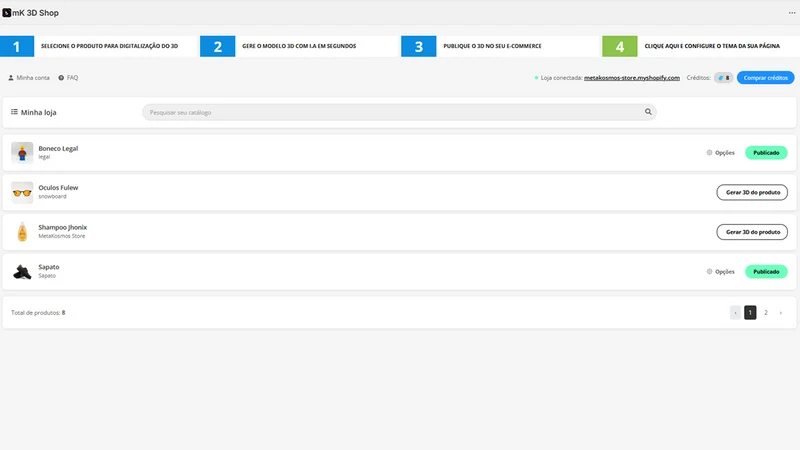Go to previous page arrow
The height and width of the screenshot is (450, 800).
(735, 313)
